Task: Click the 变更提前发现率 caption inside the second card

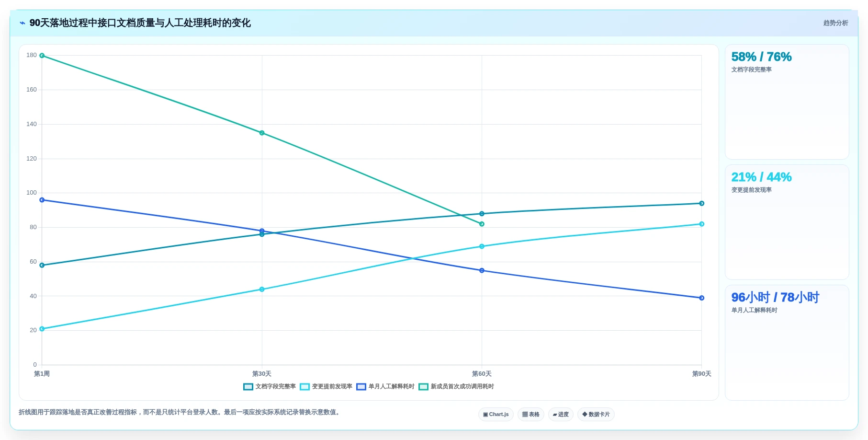Action: [x=751, y=190]
